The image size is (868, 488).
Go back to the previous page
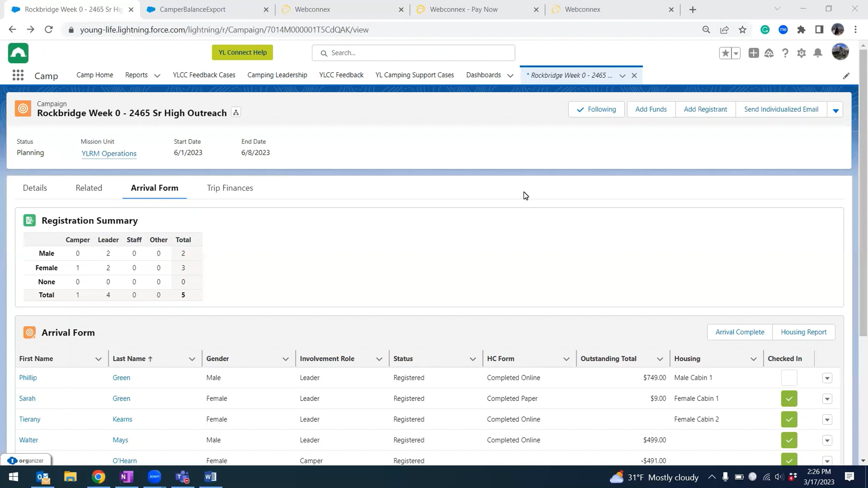pos(12,30)
